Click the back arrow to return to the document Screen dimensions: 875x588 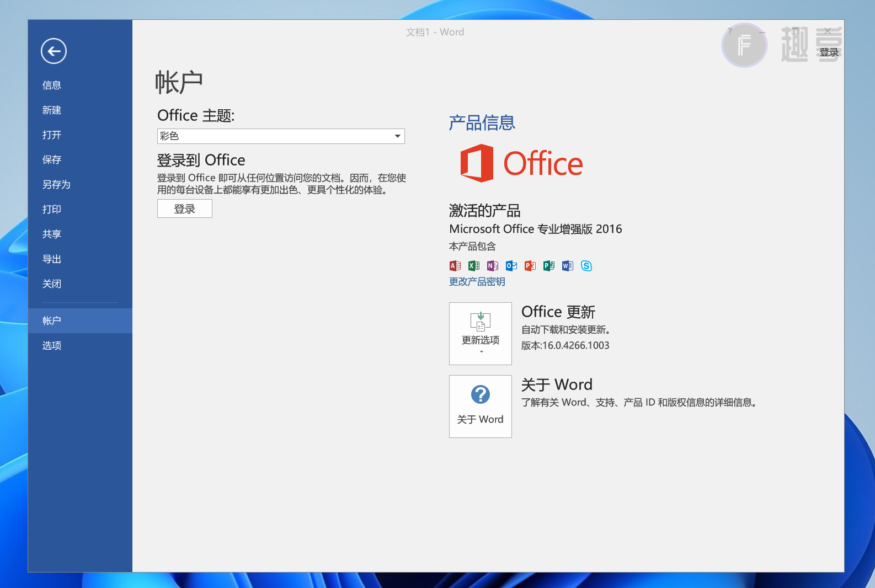coord(54,51)
